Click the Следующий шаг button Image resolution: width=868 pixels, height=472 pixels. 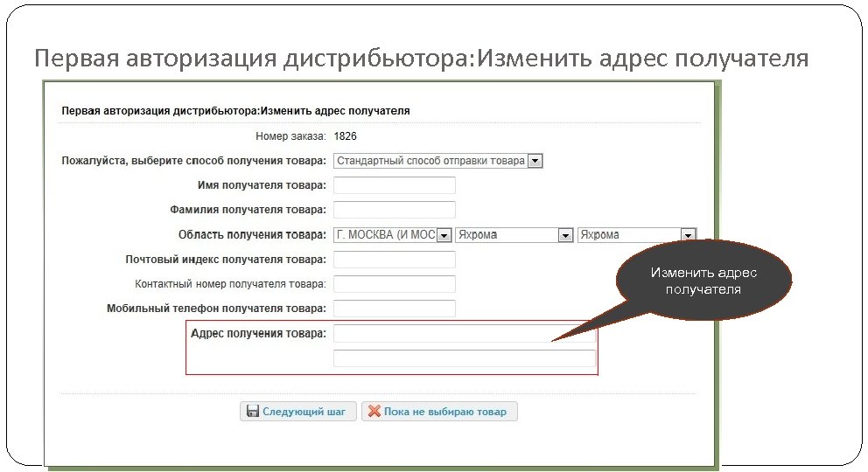coord(297,411)
